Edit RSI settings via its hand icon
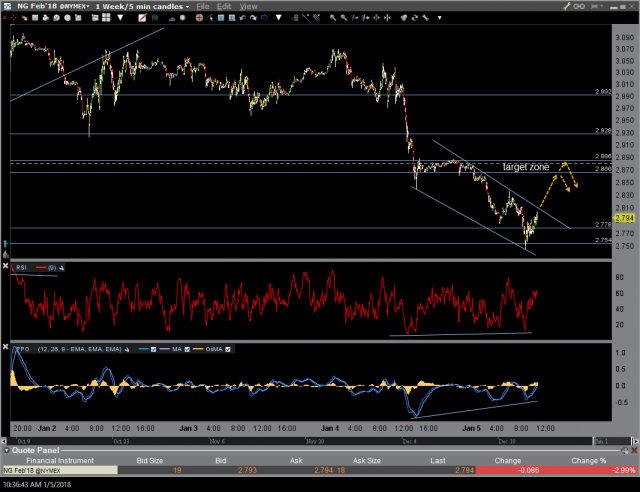Viewport: 640px width, 492px height. click(62, 268)
